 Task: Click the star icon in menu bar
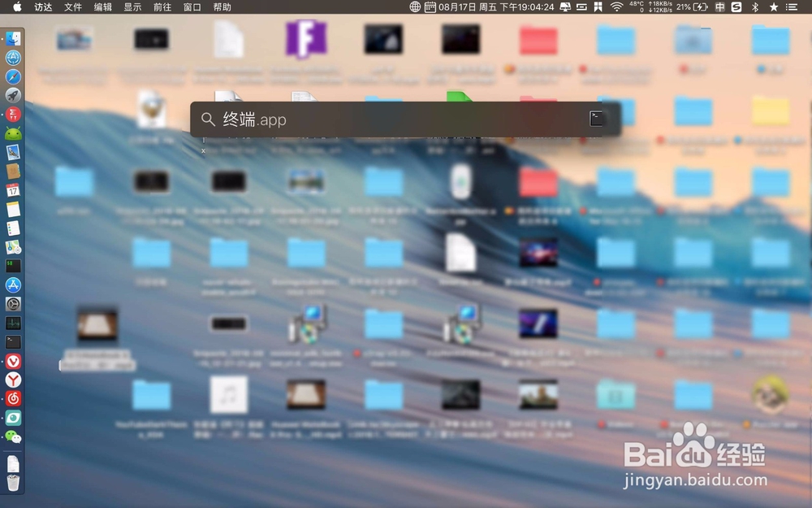774,7
